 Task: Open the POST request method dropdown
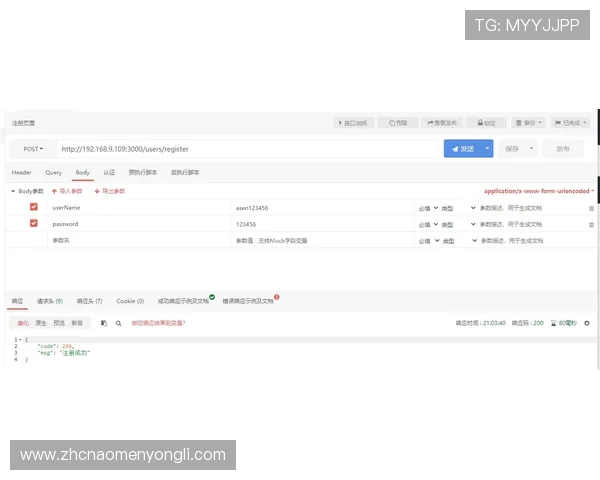coord(33,149)
